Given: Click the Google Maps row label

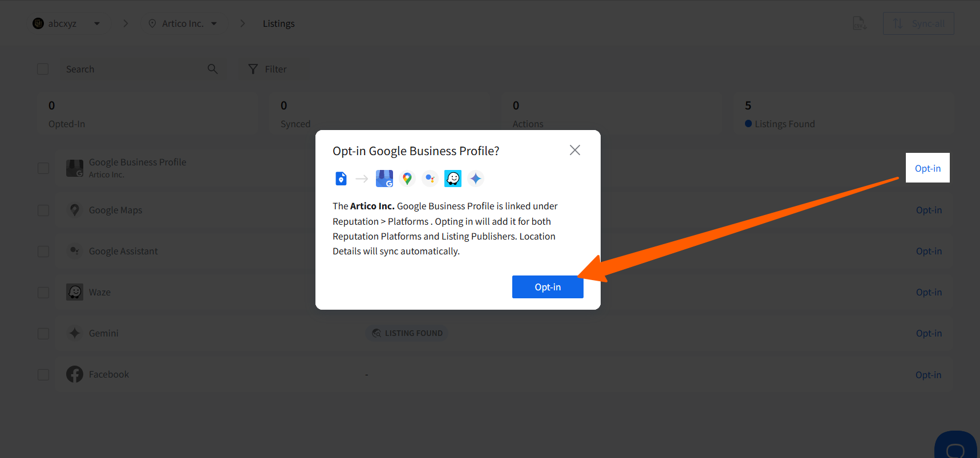Looking at the screenshot, I should (115, 210).
